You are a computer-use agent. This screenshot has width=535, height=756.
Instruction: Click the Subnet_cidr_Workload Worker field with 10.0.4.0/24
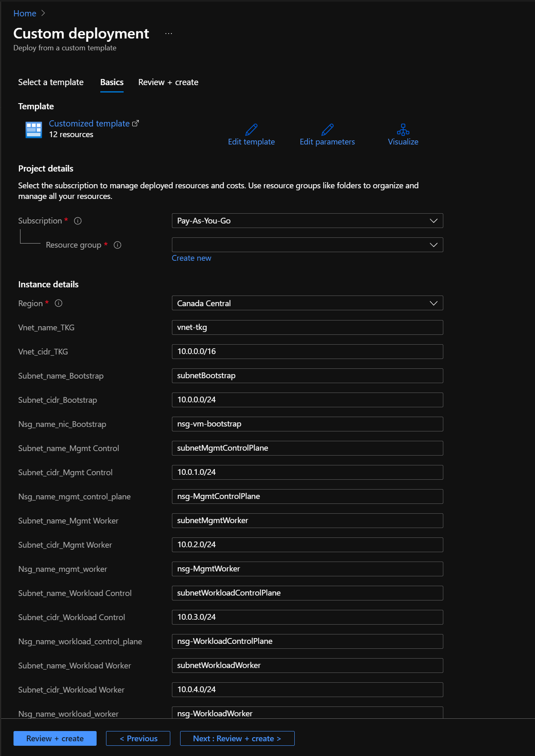307,690
